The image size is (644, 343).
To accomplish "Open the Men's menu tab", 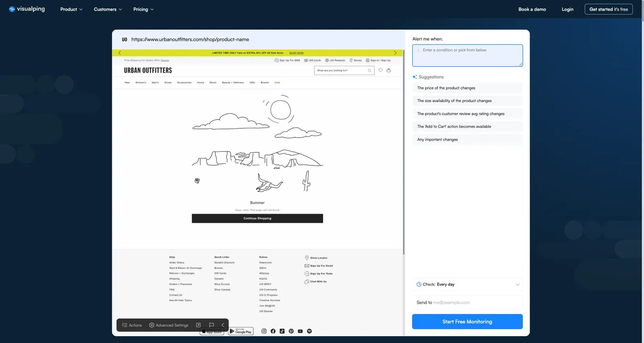I will [x=155, y=83].
